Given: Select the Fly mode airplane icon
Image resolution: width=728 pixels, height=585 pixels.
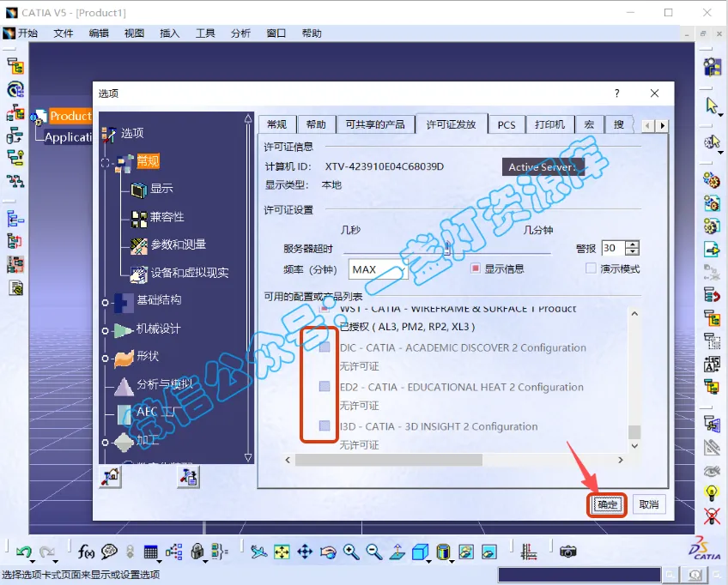Looking at the screenshot, I should pos(259,552).
